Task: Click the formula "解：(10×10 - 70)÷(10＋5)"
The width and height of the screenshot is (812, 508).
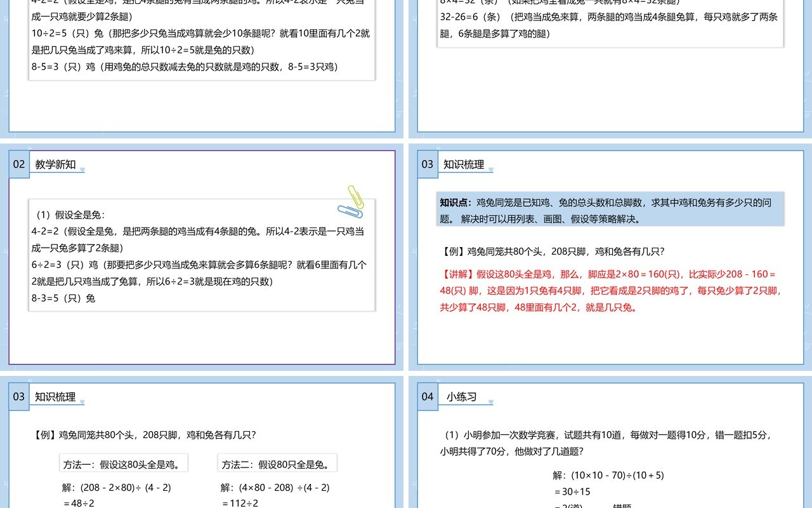Action: coord(608,475)
